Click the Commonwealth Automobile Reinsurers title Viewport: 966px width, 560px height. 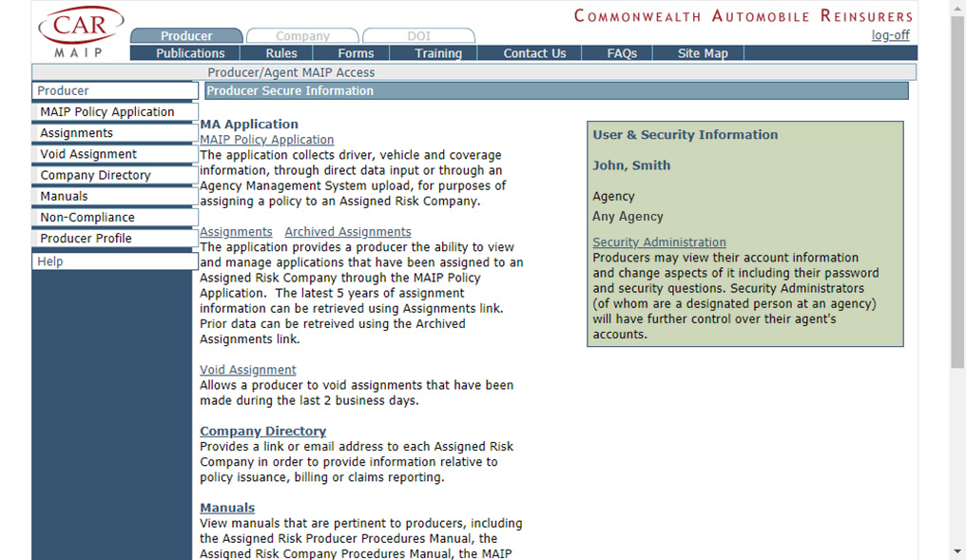[x=744, y=16]
